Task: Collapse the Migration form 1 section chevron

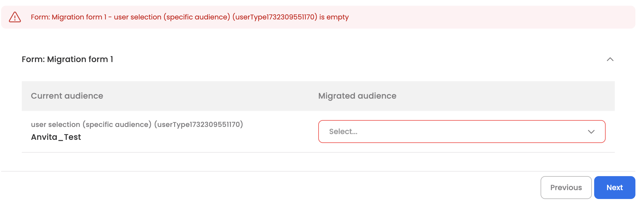Action: [x=610, y=59]
